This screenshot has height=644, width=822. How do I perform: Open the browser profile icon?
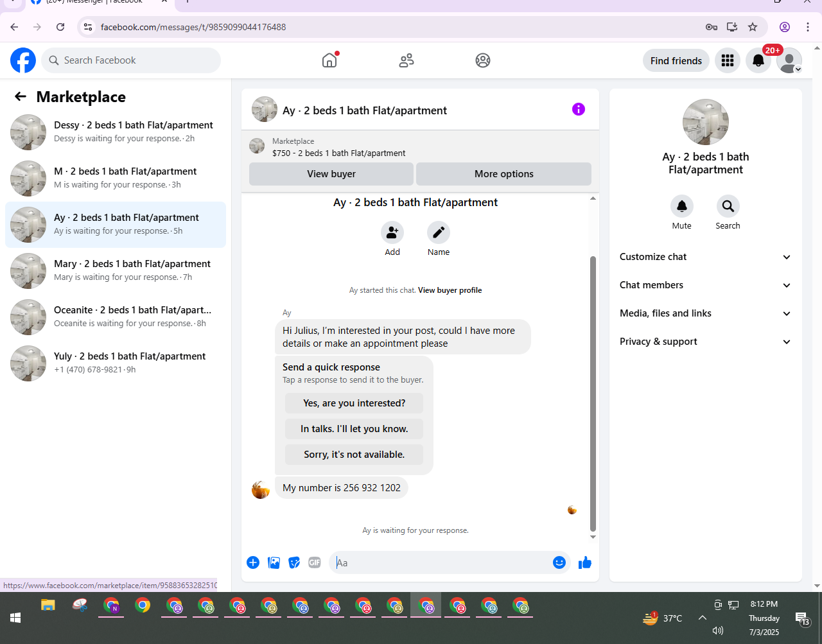(x=785, y=27)
